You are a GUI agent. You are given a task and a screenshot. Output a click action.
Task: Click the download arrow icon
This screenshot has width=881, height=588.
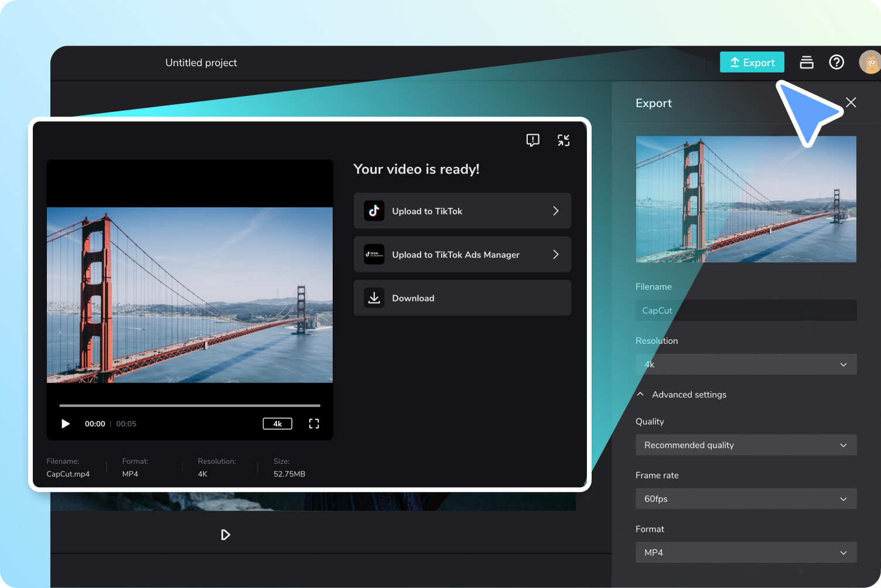pos(374,298)
